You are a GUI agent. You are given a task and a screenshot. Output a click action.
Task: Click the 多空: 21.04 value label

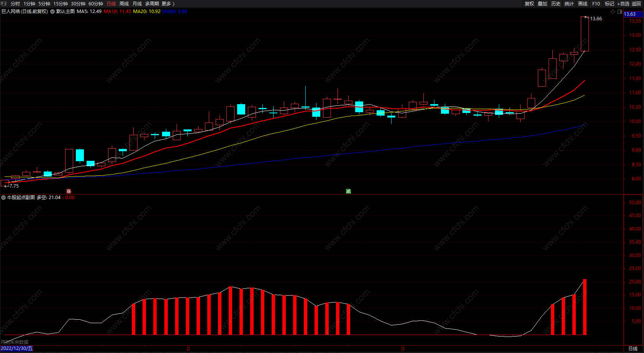[49, 198]
